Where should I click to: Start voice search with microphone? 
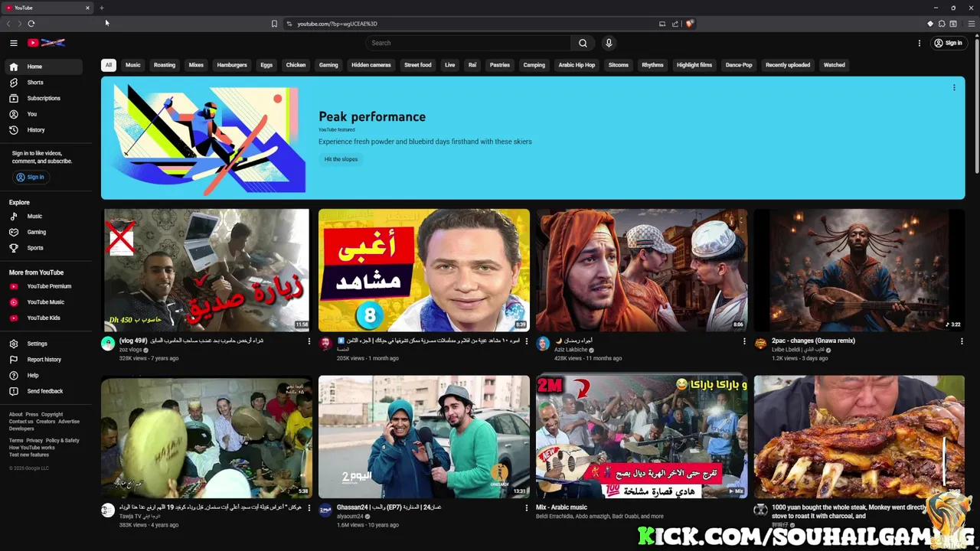pos(609,43)
